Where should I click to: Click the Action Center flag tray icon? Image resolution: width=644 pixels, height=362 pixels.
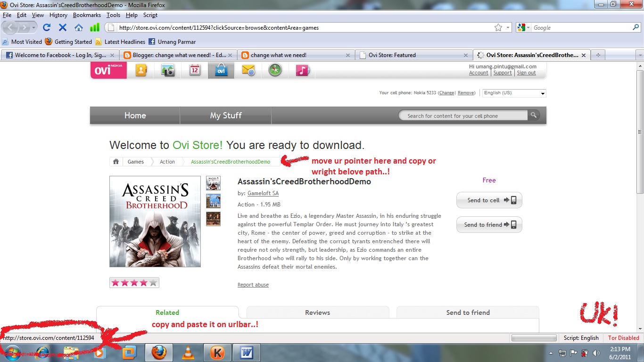[x=574, y=353]
